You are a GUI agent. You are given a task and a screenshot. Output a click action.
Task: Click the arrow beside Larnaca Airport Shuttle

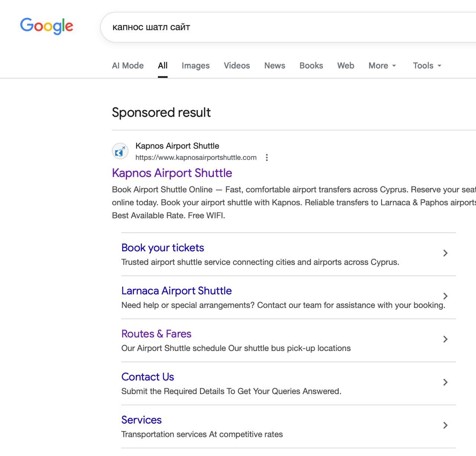coord(445,296)
